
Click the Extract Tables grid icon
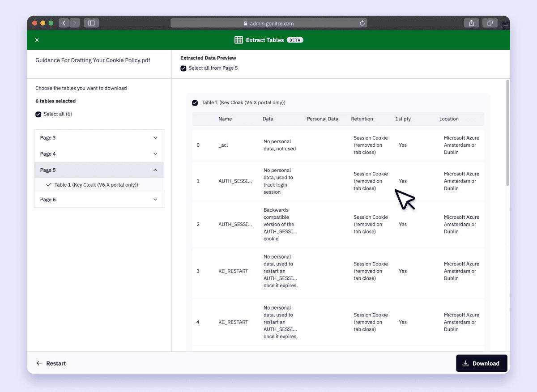tap(239, 40)
